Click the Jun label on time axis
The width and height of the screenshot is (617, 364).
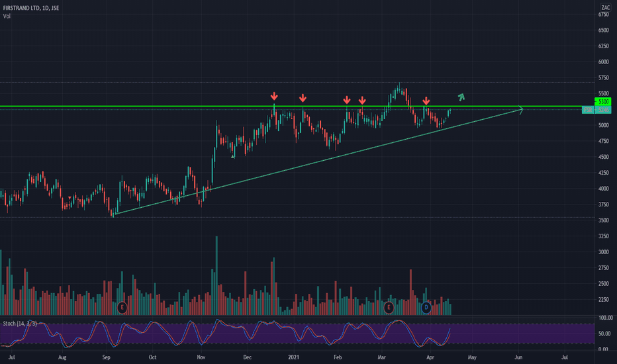[518, 357]
